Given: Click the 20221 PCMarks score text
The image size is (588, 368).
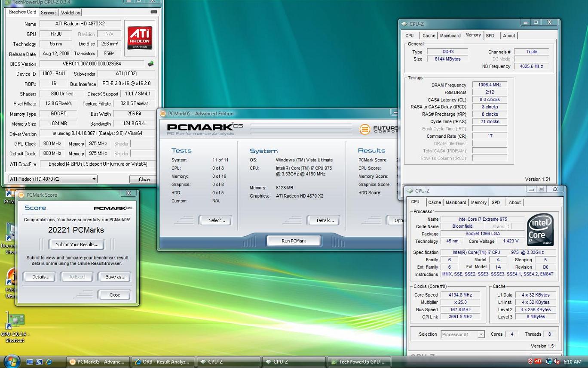Looking at the screenshot, I should [x=76, y=230].
